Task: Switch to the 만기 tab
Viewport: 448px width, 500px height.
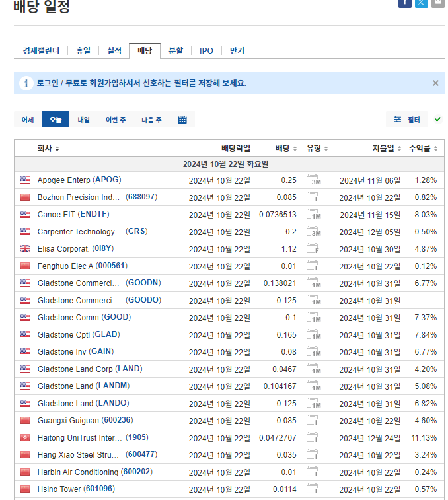Action: click(237, 51)
